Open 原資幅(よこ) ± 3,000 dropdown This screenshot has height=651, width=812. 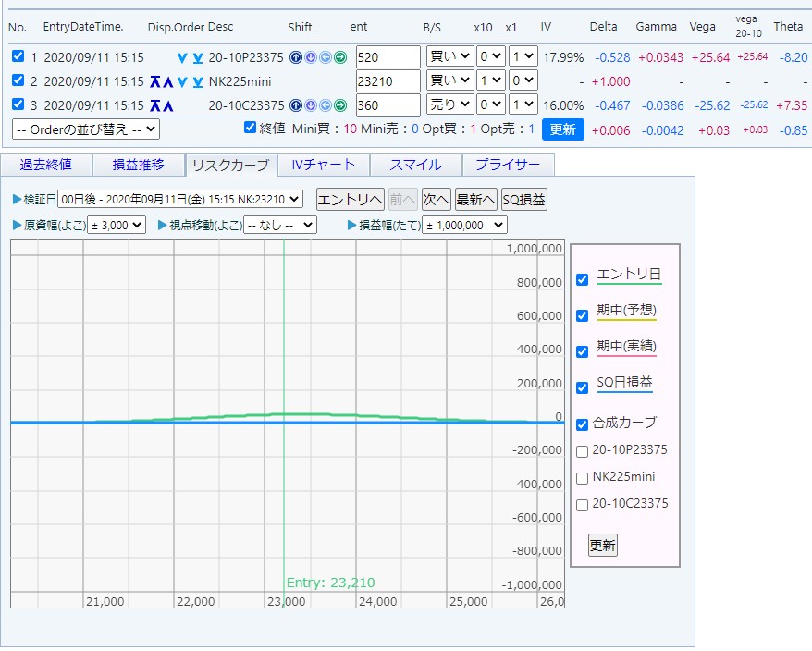click(117, 226)
